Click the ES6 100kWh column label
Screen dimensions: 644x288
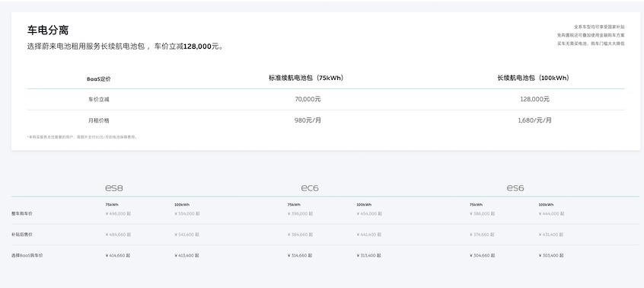pyautogui.click(x=547, y=205)
